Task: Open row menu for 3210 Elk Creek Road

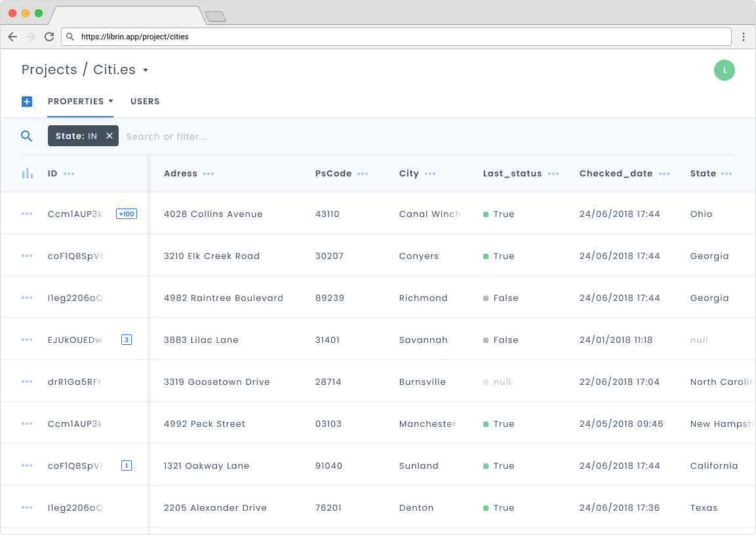Action: [x=27, y=256]
